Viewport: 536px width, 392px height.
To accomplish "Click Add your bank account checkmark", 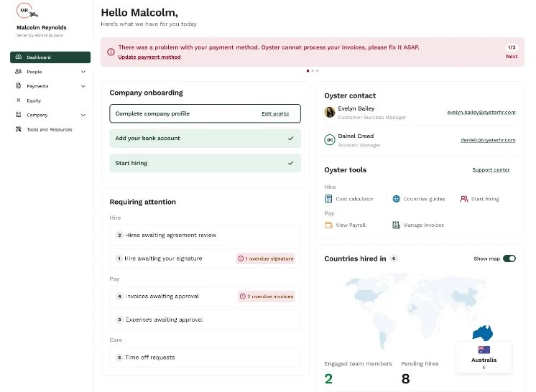I will click(290, 139).
